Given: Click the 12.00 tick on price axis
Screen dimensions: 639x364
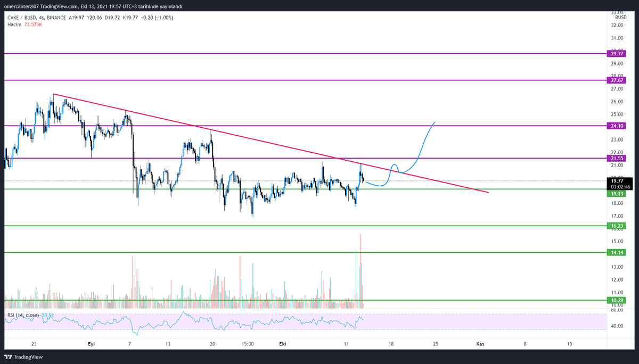Looking at the screenshot, I should pos(617,280).
